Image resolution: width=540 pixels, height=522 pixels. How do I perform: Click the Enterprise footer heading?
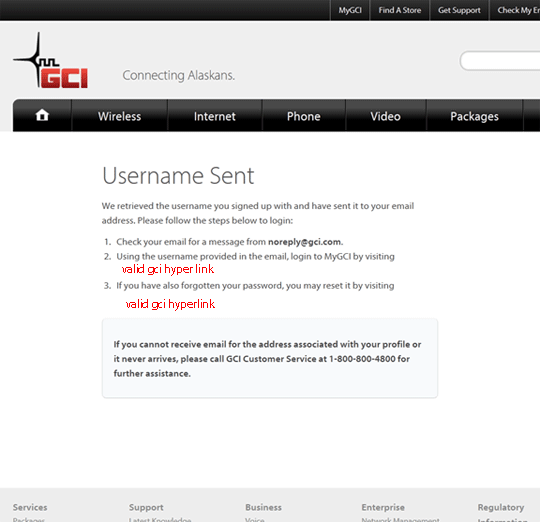pyautogui.click(x=383, y=507)
